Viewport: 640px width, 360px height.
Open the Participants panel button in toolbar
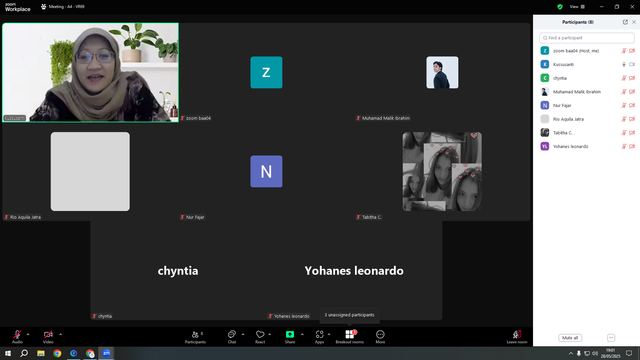coord(196,337)
